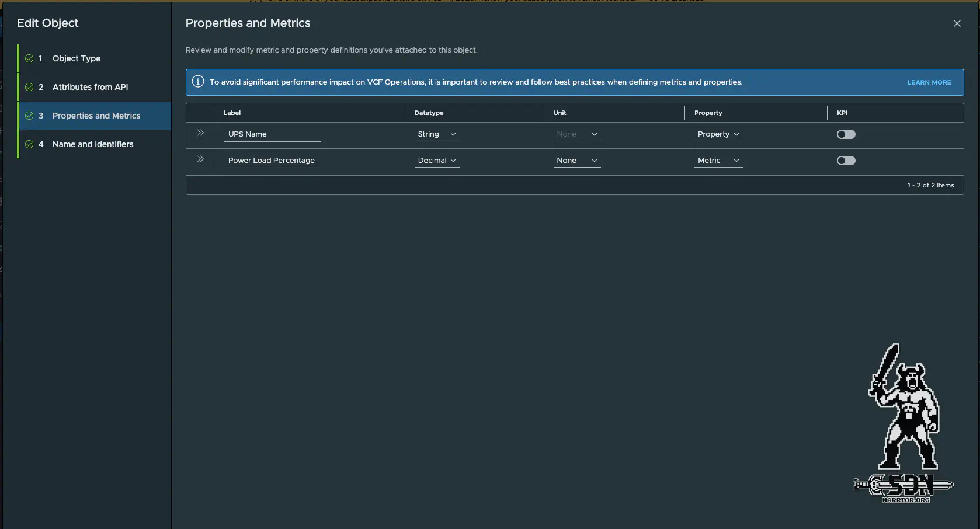
Task: Expand details for the UPS Name row
Action: (200, 133)
